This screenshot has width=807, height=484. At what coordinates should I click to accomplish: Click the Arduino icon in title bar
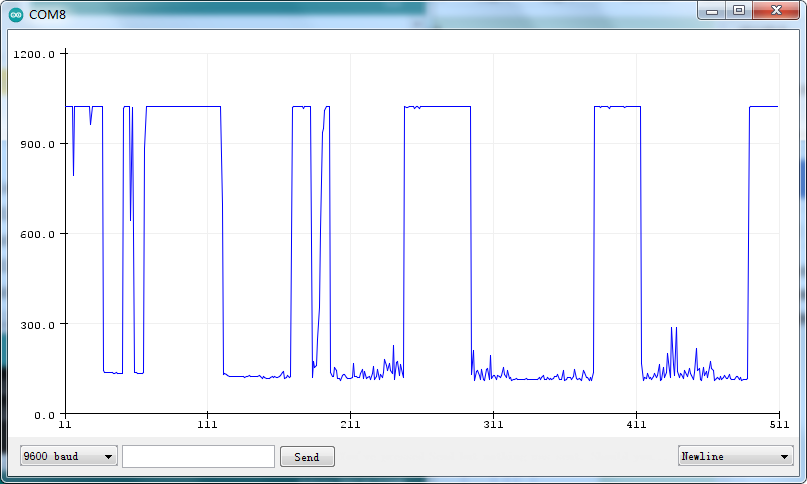(x=16, y=15)
